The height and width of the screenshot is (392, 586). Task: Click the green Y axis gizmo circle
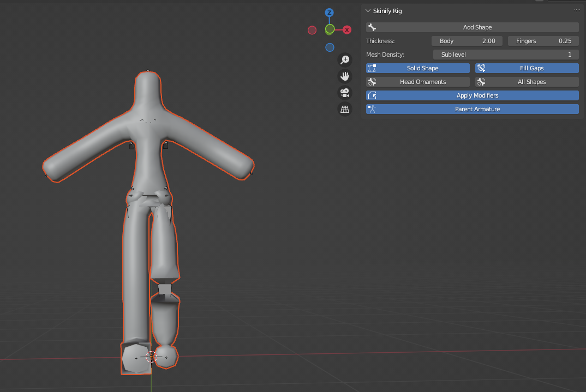tap(330, 29)
